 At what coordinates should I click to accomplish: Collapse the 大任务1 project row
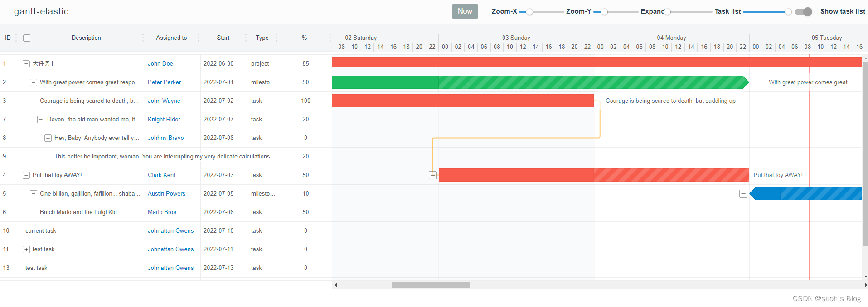coord(26,64)
